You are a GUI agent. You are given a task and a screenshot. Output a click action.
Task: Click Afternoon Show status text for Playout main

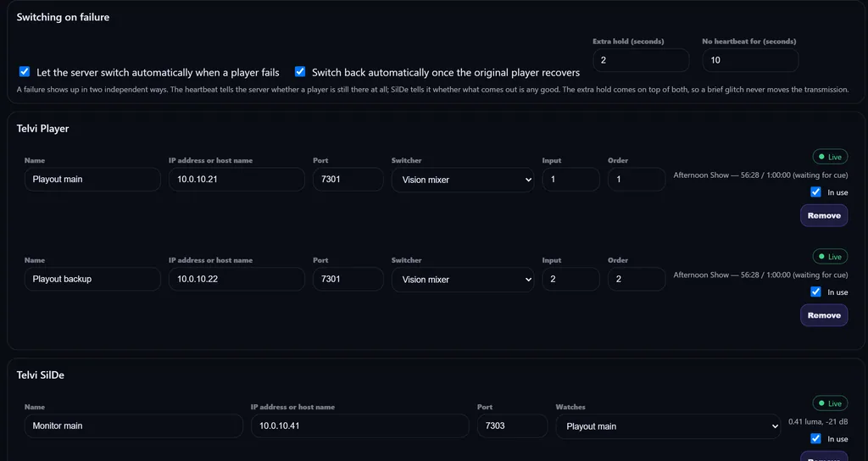click(760, 175)
